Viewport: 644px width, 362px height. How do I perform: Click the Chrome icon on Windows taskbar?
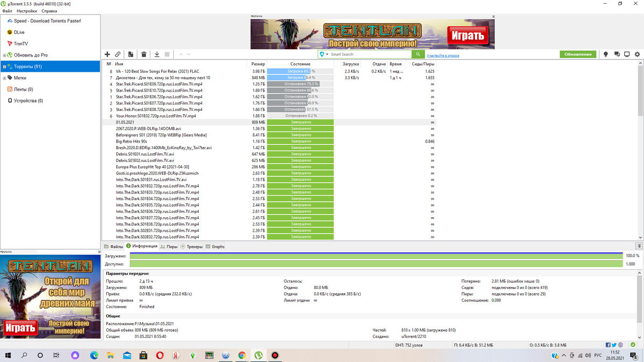pos(242,355)
